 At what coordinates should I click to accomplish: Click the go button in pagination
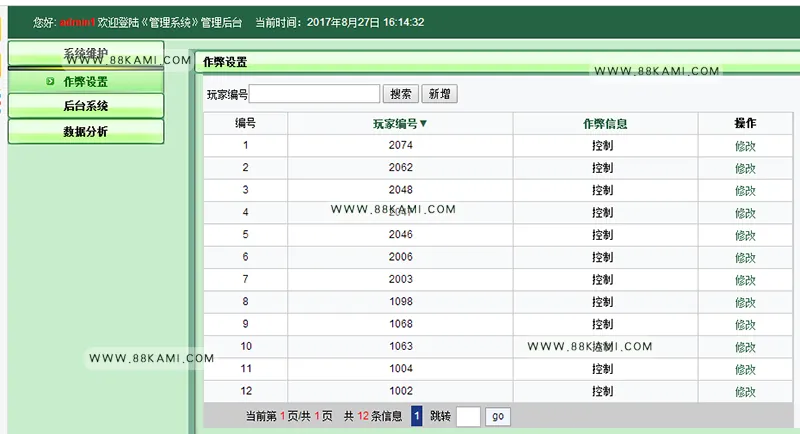[498, 416]
